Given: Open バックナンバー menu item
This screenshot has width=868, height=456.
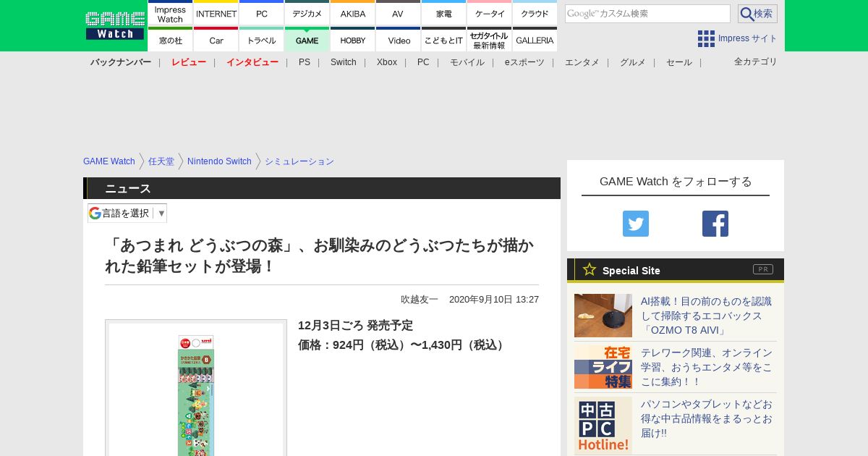Looking at the screenshot, I should click(x=121, y=62).
